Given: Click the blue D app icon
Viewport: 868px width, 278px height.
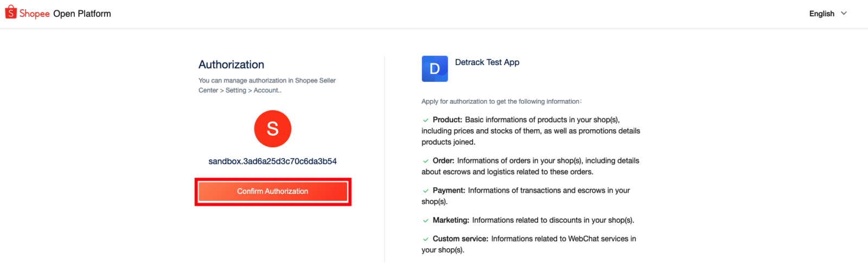Looking at the screenshot, I should tap(435, 69).
